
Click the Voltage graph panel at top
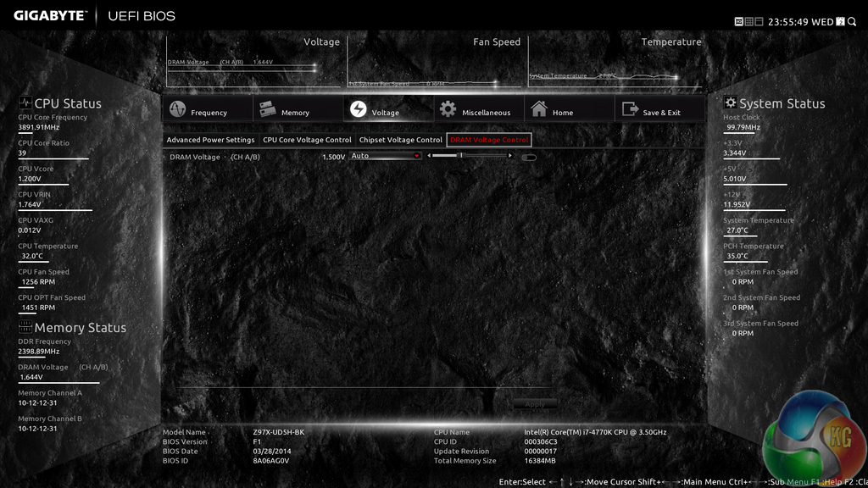[x=253, y=61]
